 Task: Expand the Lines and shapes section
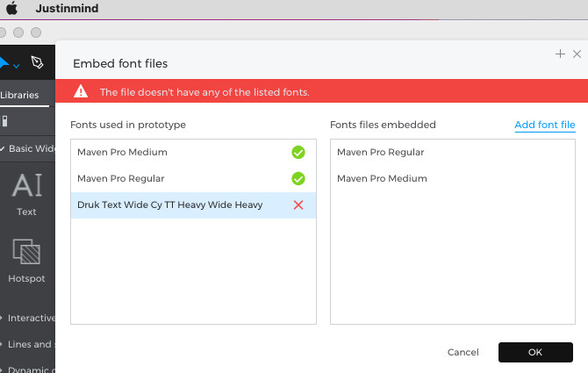point(3,344)
